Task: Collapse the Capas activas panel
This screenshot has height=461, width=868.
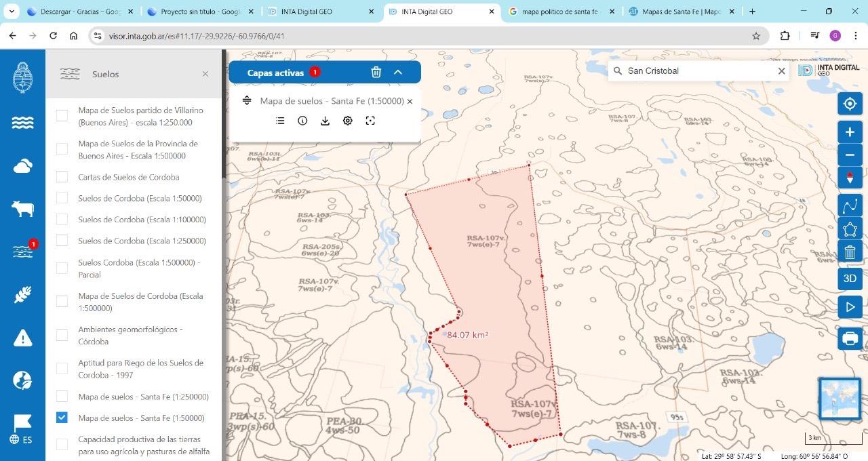Action: [398, 72]
